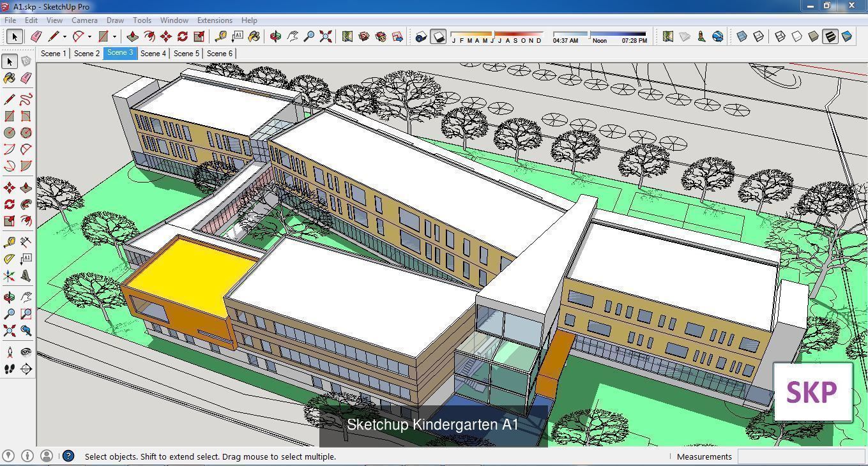Open the Arc tool dropdown arrow
868x466 pixels.
coord(89,36)
